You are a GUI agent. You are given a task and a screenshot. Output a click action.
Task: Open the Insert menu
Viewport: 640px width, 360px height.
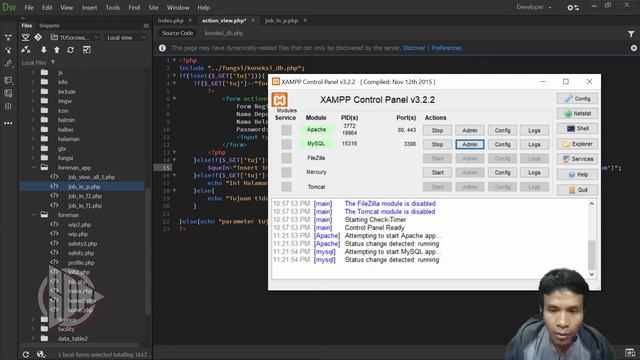tap(89, 7)
